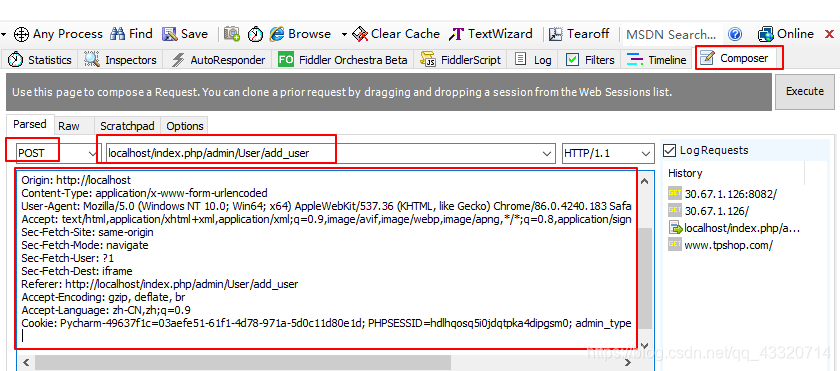840x371 pixels.
Task: Click the horizontal scroll-right arrow
Action: [629, 362]
